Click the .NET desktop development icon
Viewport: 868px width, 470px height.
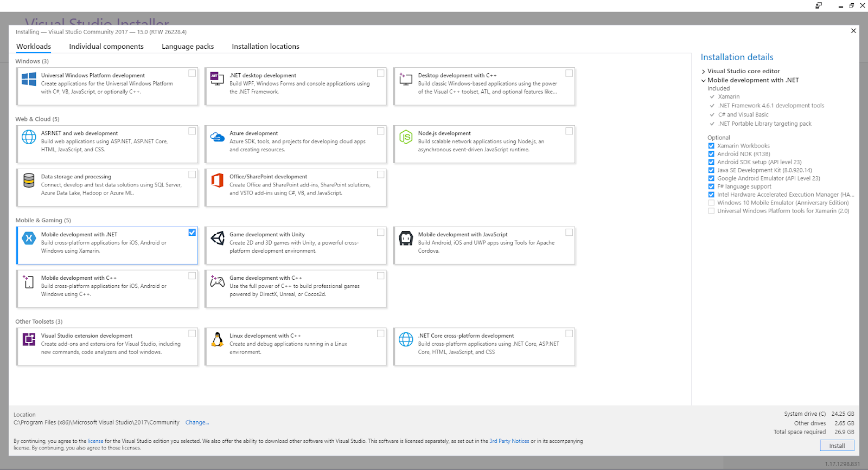click(217, 79)
